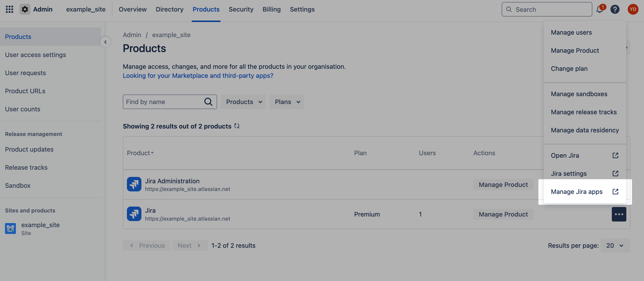Refresh the product results list

click(237, 126)
